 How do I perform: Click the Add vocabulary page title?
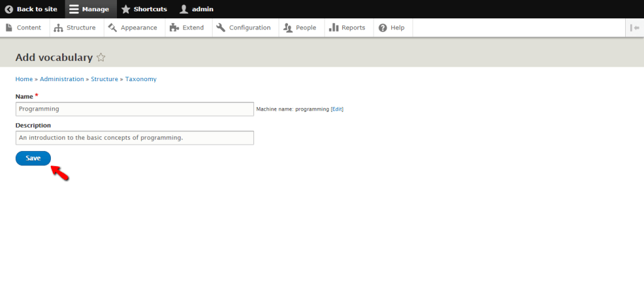54,57
